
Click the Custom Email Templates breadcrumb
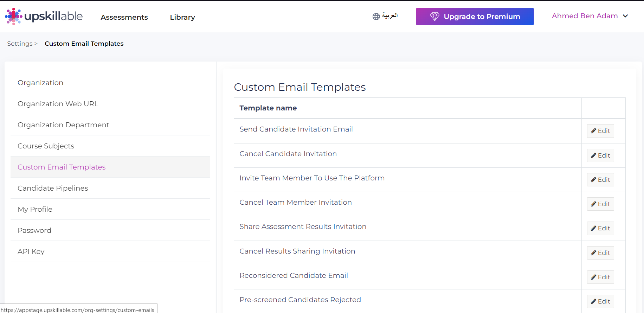pos(84,44)
